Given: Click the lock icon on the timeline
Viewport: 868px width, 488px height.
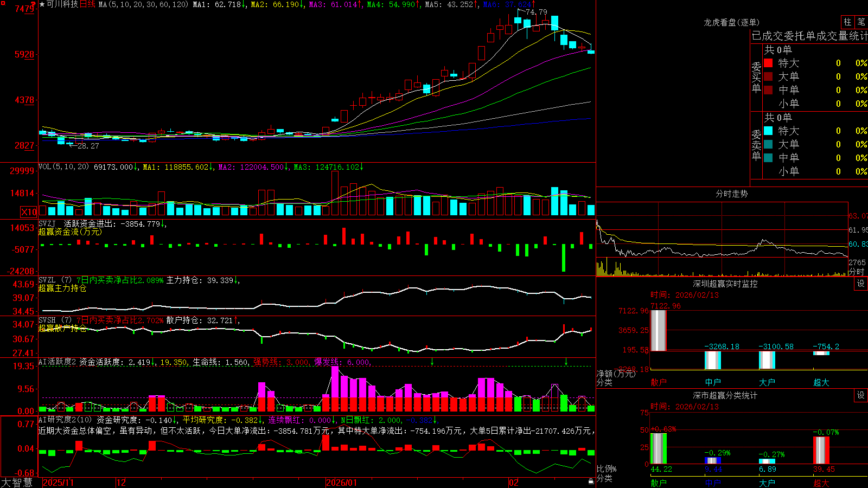Looking at the screenshot, I should [x=591, y=481].
